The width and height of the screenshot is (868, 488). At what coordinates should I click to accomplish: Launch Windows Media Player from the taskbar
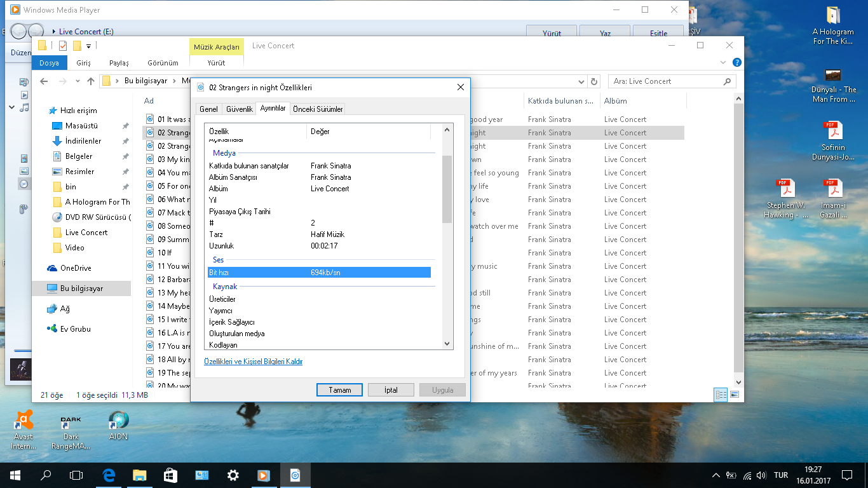[x=264, y=475]
